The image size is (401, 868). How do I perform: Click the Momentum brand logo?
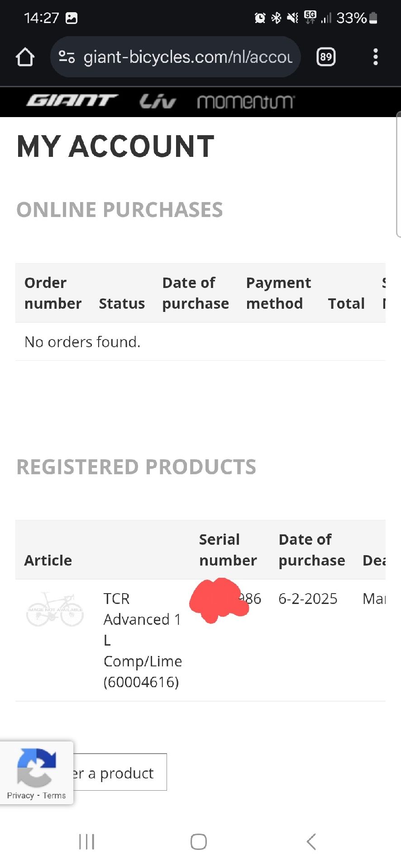[246, 102]
